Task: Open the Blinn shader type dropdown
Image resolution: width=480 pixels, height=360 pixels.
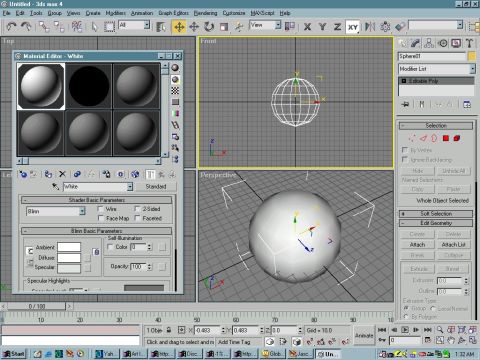Action: click(82, 211)
